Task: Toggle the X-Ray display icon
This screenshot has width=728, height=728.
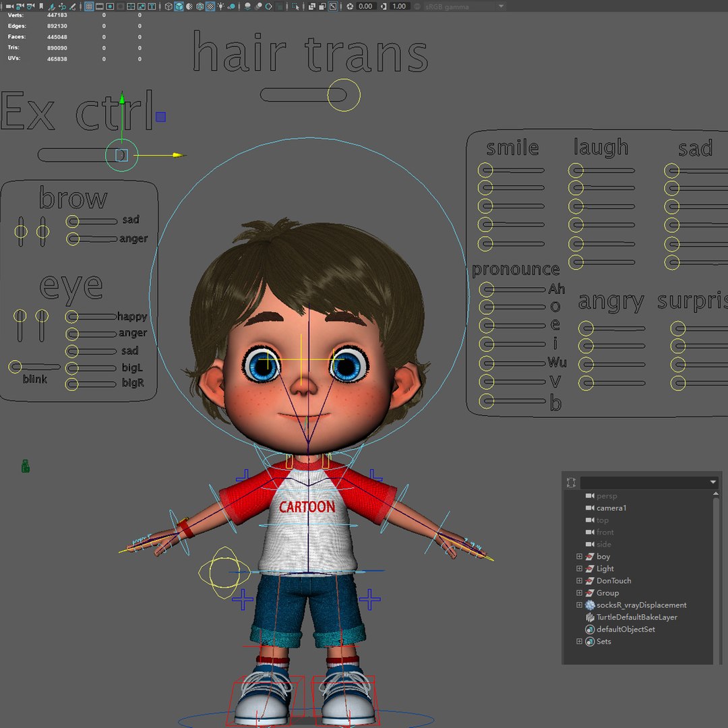Action: pyautogui.click(x=311, y=7)
